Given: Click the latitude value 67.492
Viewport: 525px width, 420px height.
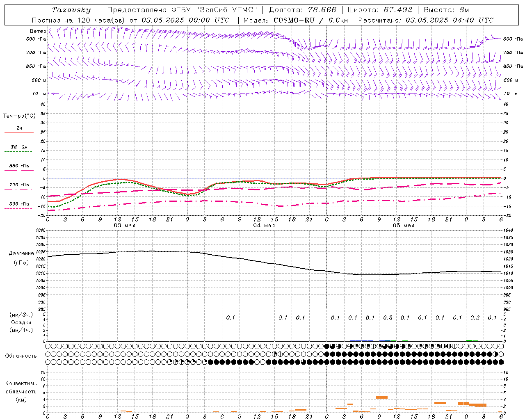Looking at the screenshot, I should [398, 10].
